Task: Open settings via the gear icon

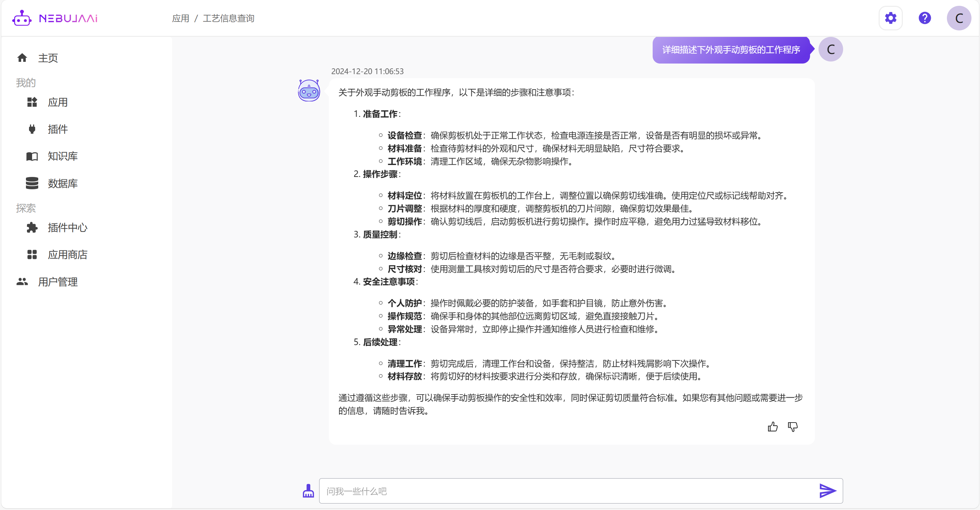Action: (x=890, y=18)
